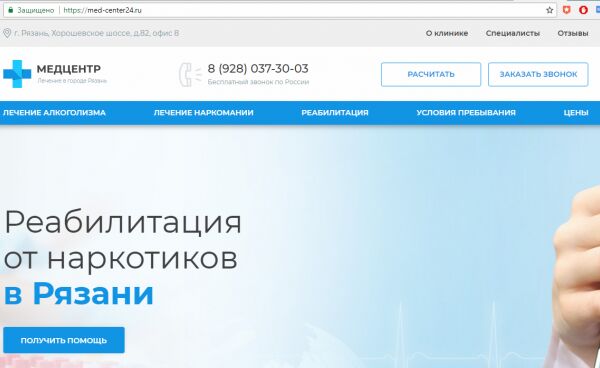600x368 pixels.
Task: Open the Отзывы link
Action: pyautogui.click(x=573, y=33)
